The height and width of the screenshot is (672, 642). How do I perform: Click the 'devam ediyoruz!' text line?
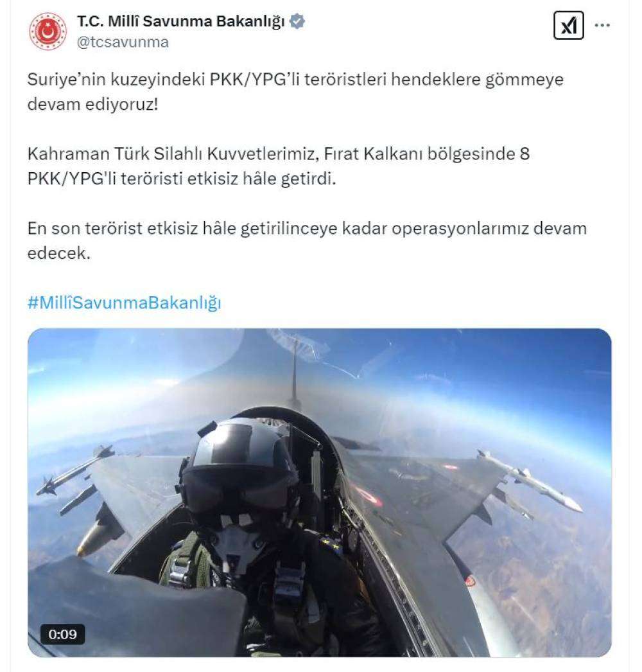[93, 104]
